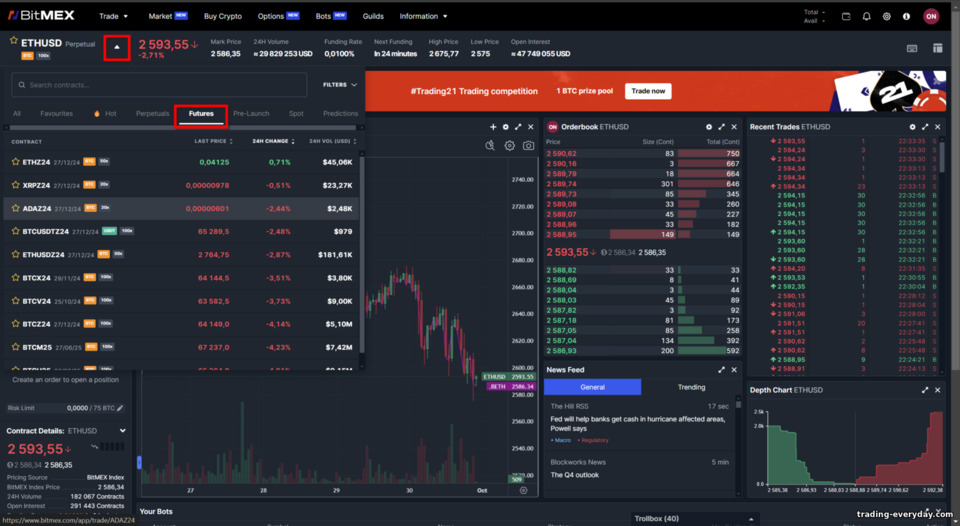
Task: Sort contracts by LAST PRICE
Action: [214, 141]
